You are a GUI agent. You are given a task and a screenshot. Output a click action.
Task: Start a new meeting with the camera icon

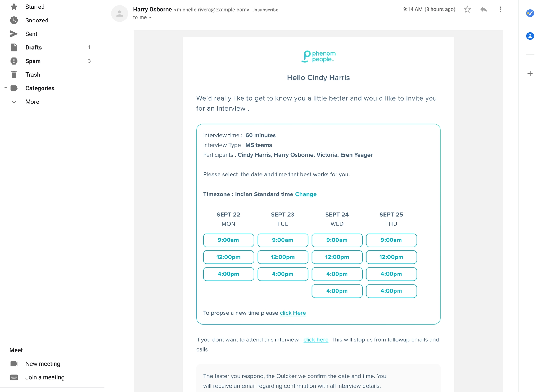coord(14,364)
